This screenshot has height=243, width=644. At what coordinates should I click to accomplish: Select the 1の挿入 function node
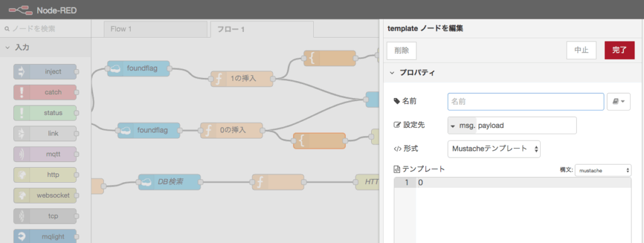click(x=242, y=78)
